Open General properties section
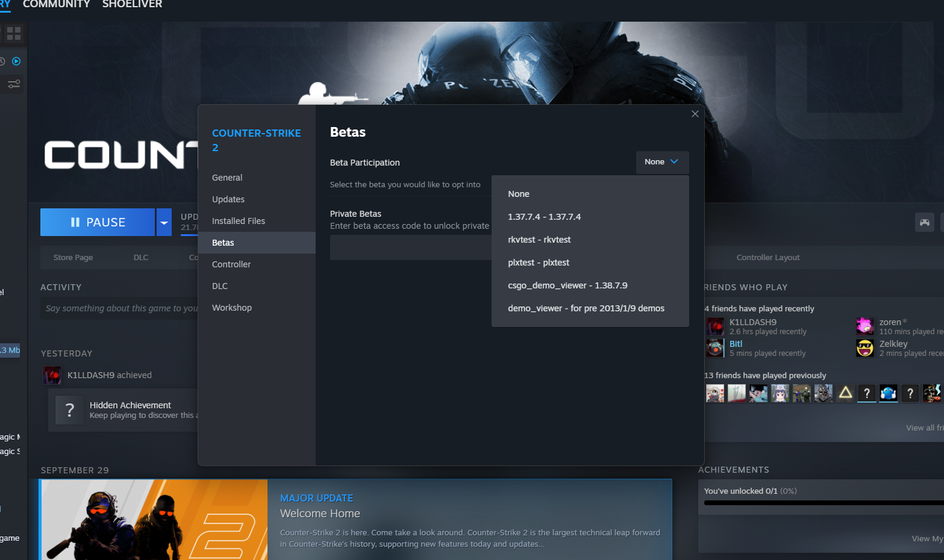This screenshot has height=560, width=944. [257, 178]
